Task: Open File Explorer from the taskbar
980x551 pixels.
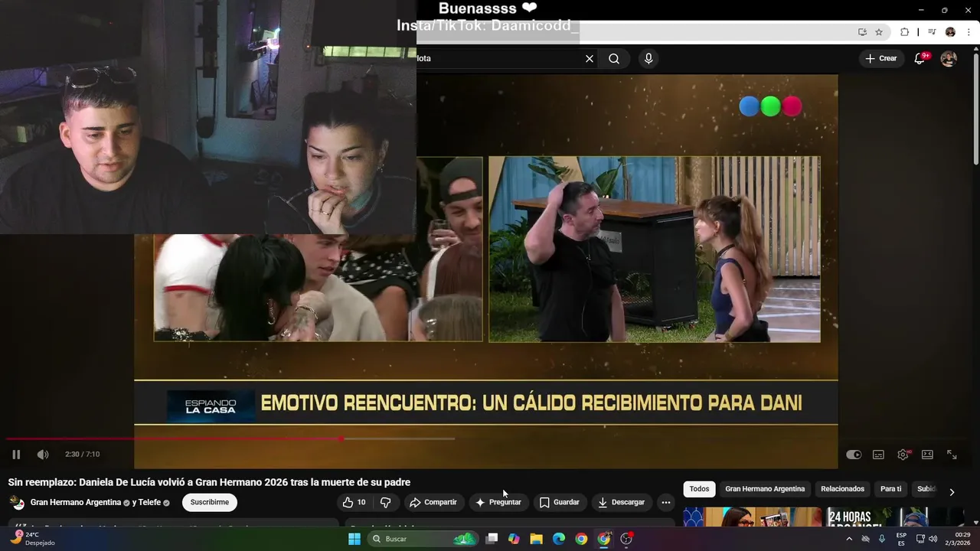Action: pyautogui.click(x=537, y=539)
